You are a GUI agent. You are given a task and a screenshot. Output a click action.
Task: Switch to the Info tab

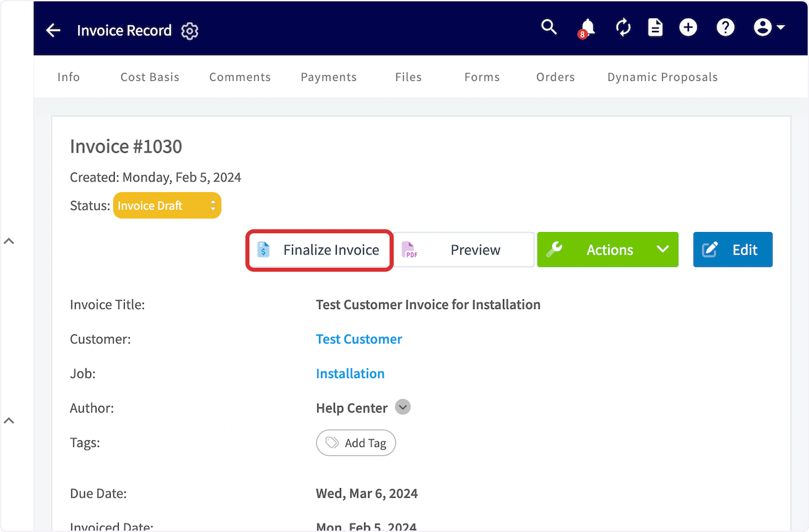click(69, 77)
